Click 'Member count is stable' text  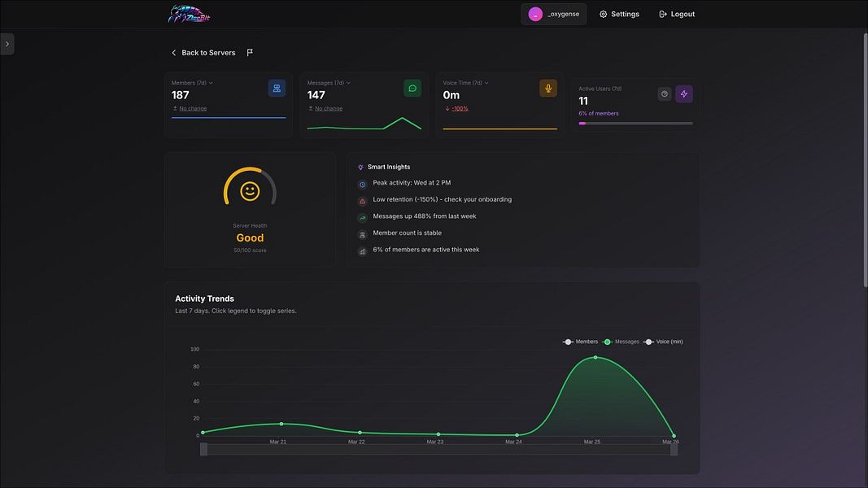[x=407, y=233]
